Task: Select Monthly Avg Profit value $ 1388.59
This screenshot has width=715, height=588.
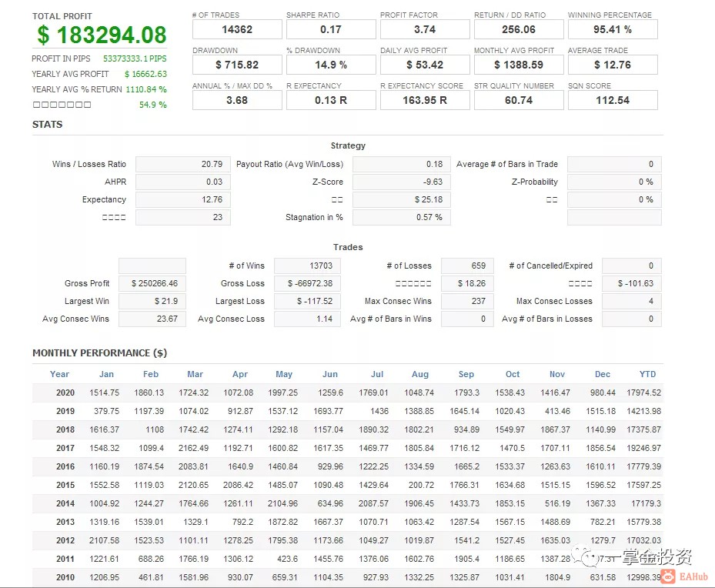Action: (x=519, y=65)
